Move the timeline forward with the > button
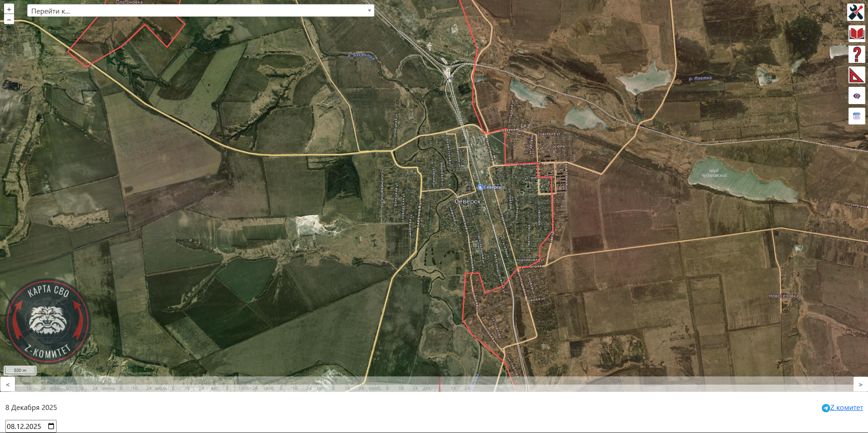 (860, 385)
